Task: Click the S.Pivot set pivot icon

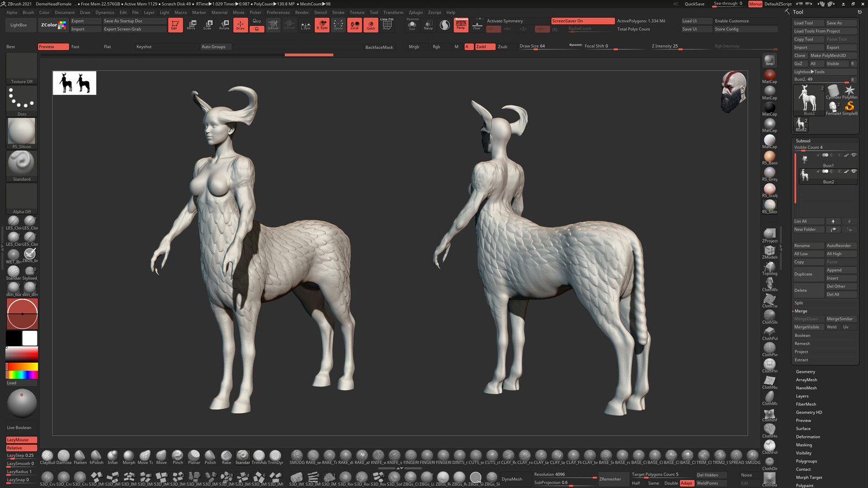Action: coord(273,25)
